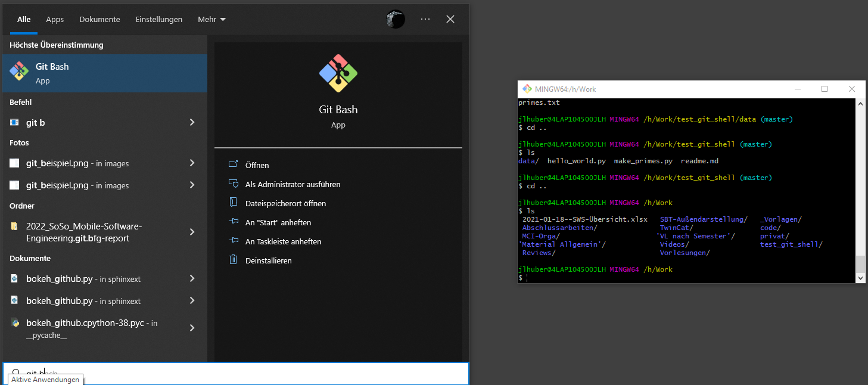Screen dimensions: 868x385
Task: Click the user account avatar at the top
Action: click(x=395, y=18)
